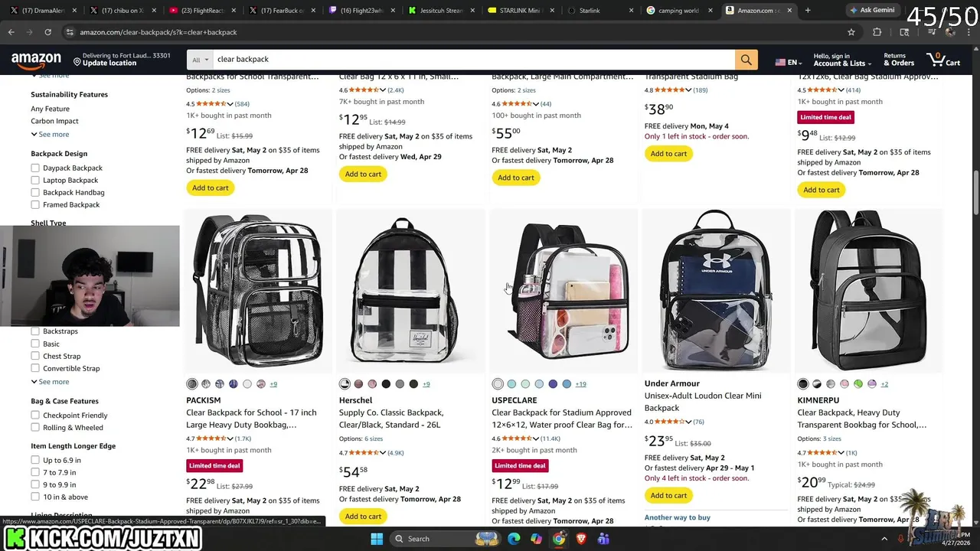Open new browser tab with plus icon
Screen dimensions: 980x551
(x=808, y=11)
